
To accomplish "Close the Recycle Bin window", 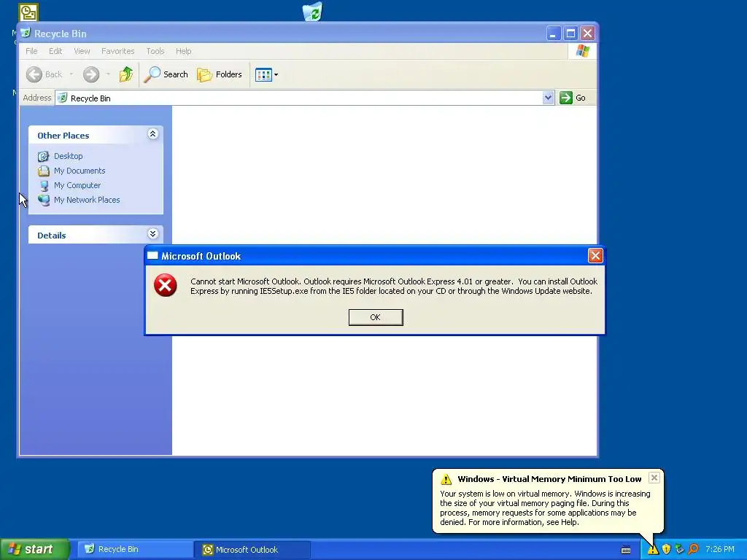I will 587,34.
